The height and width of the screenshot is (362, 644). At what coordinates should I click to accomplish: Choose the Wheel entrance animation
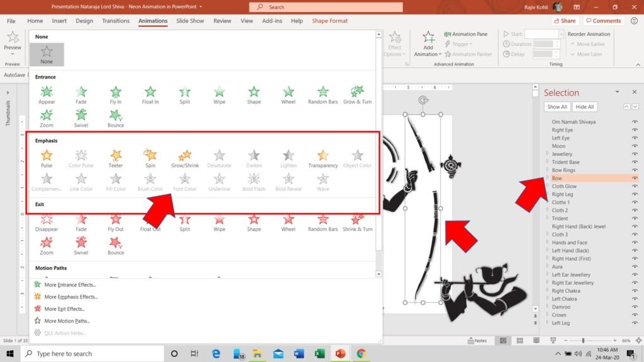pyautogui.click(x=288, y=95)
